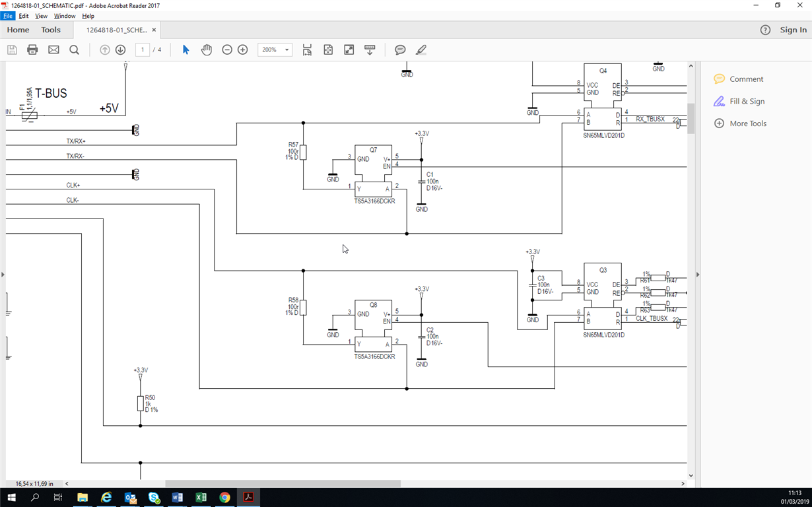Collapse the right tools pane arrow
The height and width of the screenshot is (507, 812).
click(698, 274)
